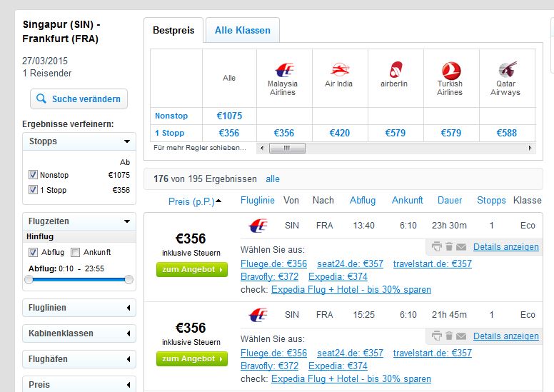Image resolution: width=554 pixels, height=392 pixels.
Task: Enable the Ankunft checkbox under Hinflug
Action: coord(75,252)
